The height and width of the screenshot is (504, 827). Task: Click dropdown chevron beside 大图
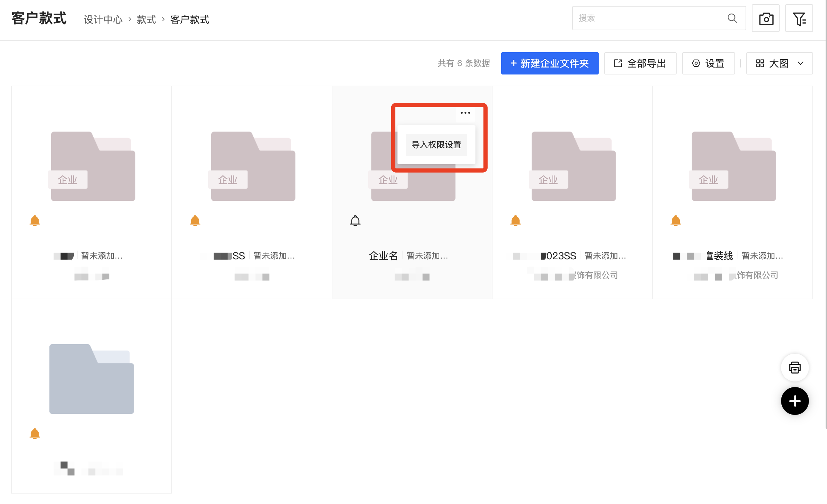tap(801, 63)
